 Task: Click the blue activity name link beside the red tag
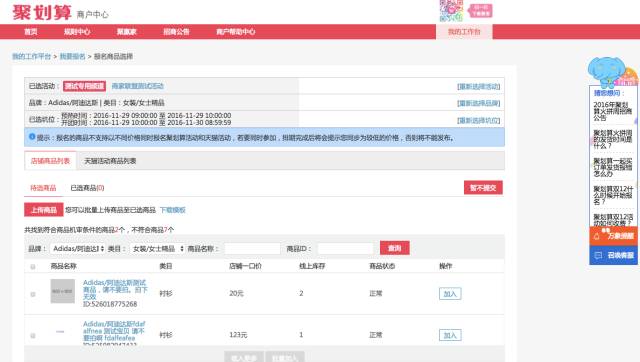point(138,86)
